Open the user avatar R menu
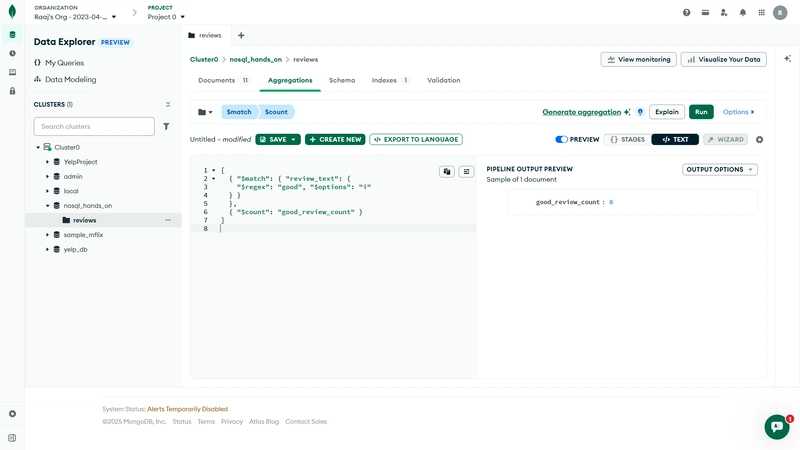 point(780,12)
